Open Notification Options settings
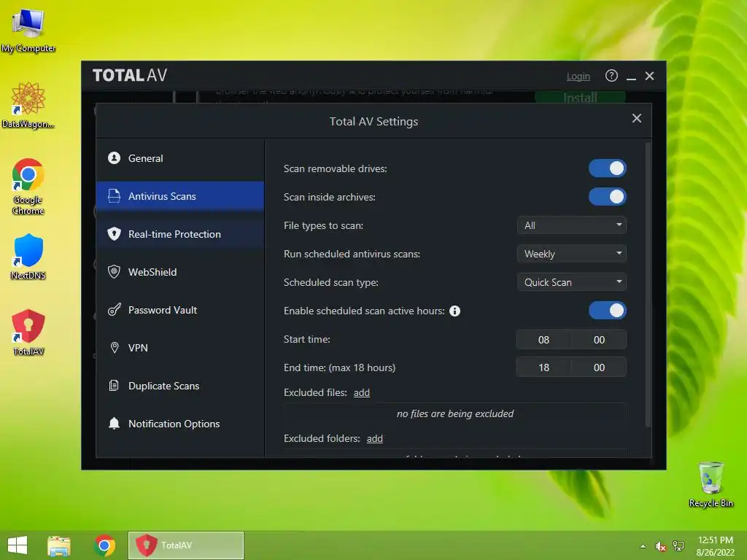Viewport: 747px width, 560px height. click(180, 424)
